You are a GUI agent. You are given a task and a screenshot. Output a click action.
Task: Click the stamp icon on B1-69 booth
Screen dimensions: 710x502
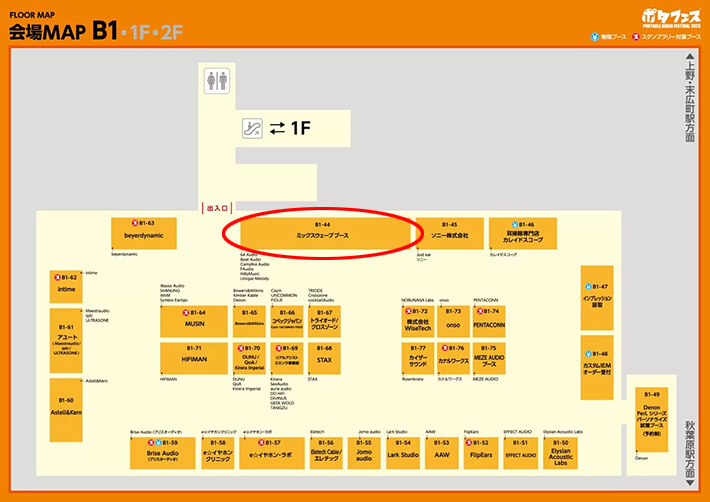278,348
